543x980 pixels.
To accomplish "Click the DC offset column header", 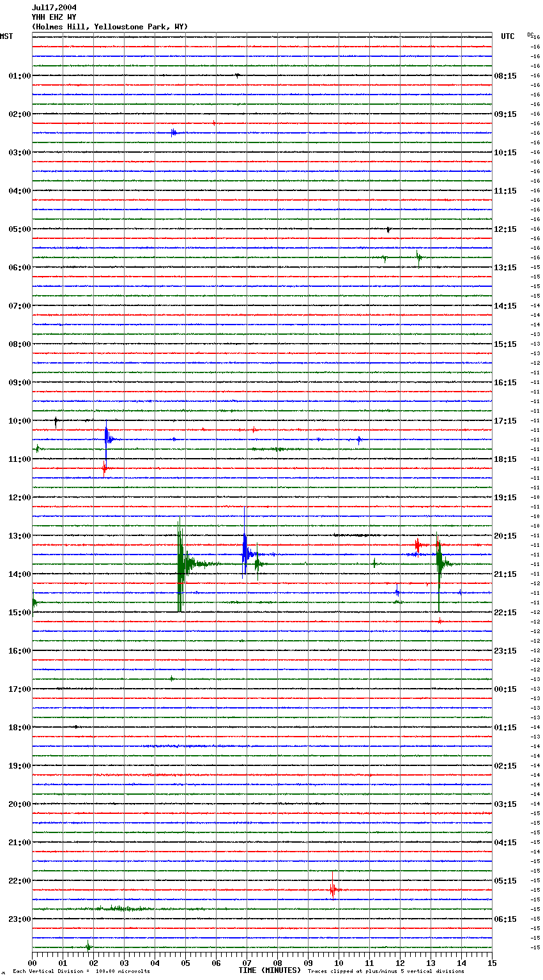I will (530, 34).
